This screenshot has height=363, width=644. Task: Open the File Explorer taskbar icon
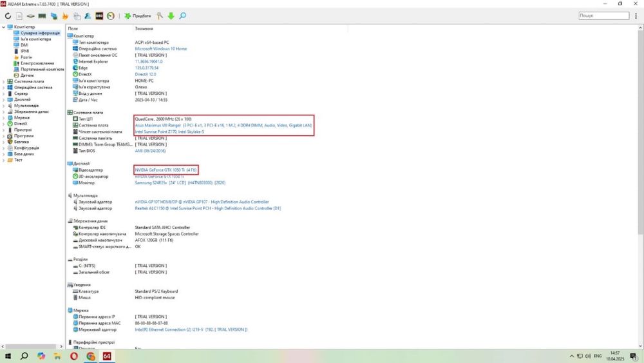tap(57, 356)
